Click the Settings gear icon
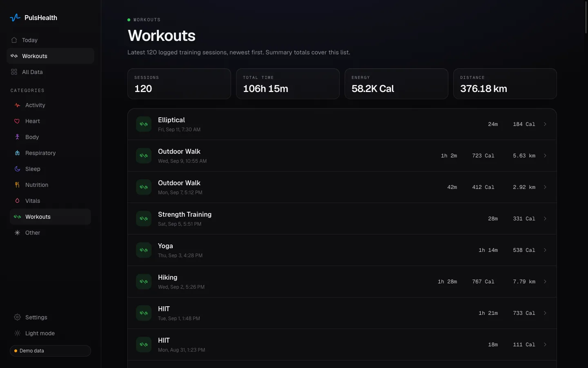The height and width of the screenshot is (368, 588). pyautogui.click(x=17, y=317)
